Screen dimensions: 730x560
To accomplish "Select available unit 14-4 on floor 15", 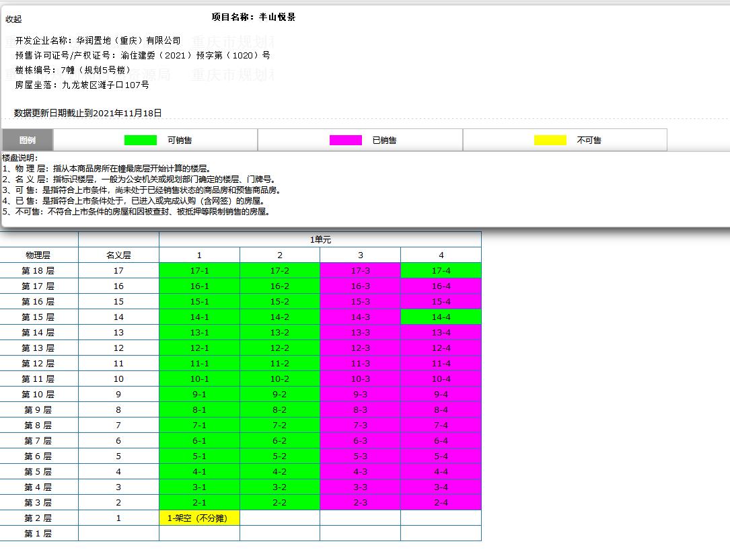I will coord(441,317).
